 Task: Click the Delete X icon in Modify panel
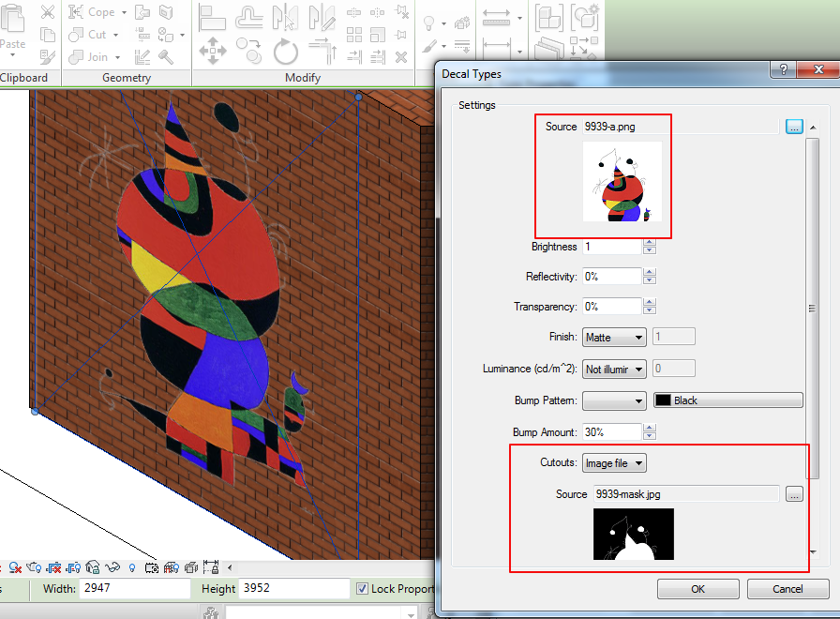(x=401, y=57)
